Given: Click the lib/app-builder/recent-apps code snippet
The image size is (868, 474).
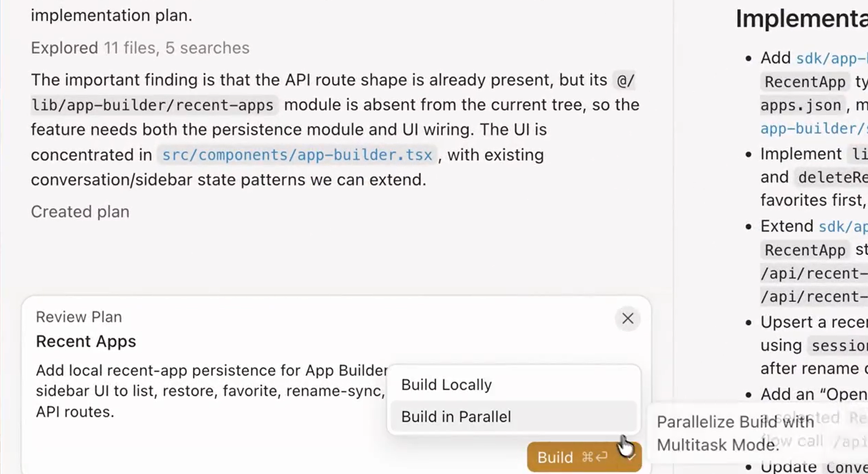Looking at the screenshot, I should click(153, 105).
